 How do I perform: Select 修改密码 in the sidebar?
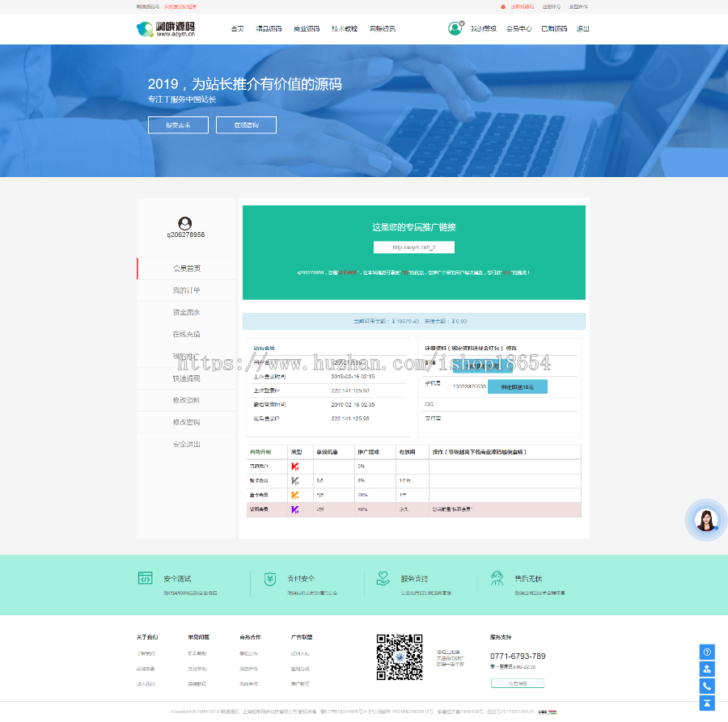point(186,422)
